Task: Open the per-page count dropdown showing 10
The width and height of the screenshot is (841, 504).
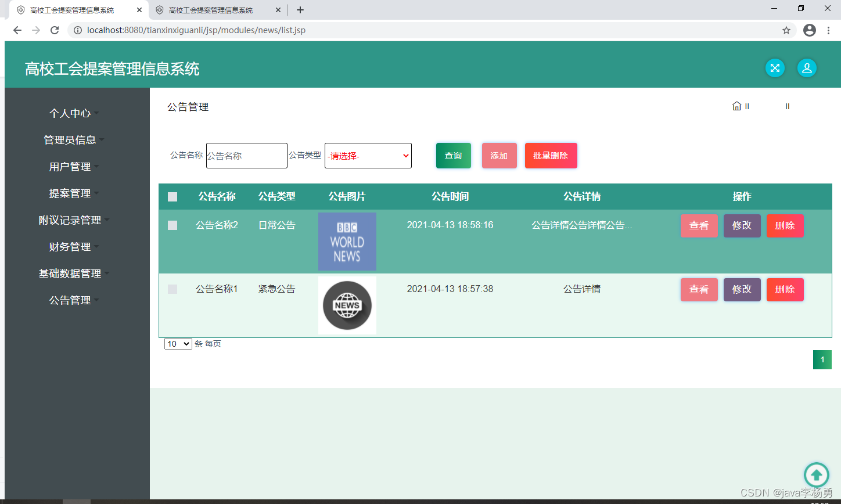Action: (x=178, y=343)
